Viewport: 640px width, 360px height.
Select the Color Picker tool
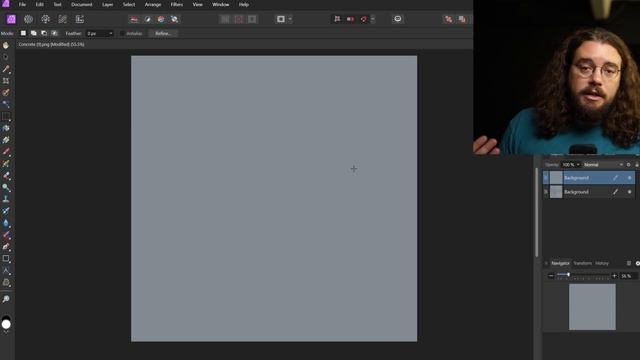click(6, 69)
